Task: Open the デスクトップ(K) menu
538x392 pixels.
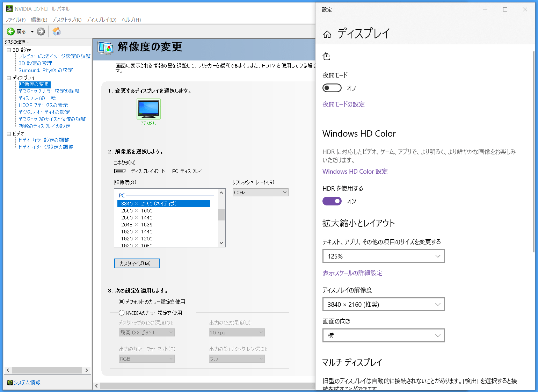Action: tap(67, 20)
